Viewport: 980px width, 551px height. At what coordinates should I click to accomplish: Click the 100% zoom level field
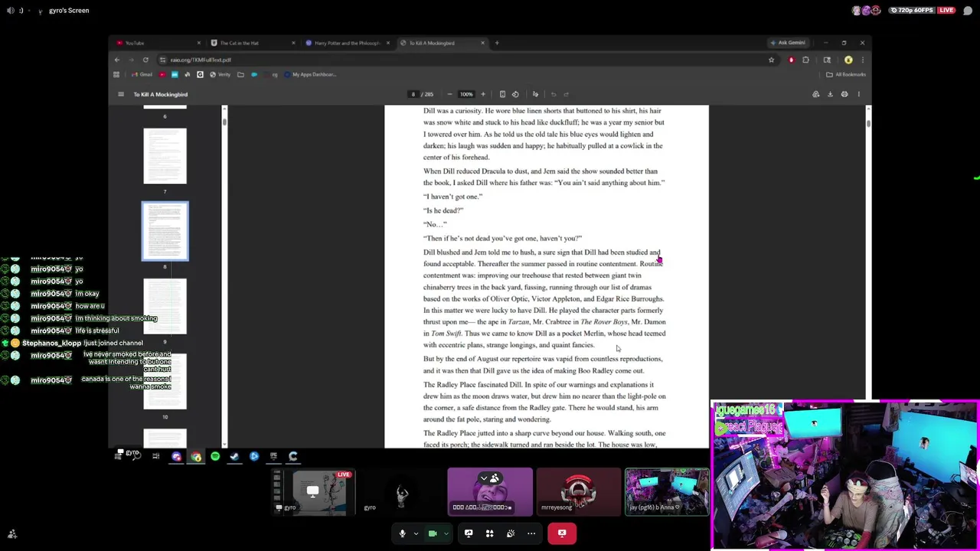[466, 94]
